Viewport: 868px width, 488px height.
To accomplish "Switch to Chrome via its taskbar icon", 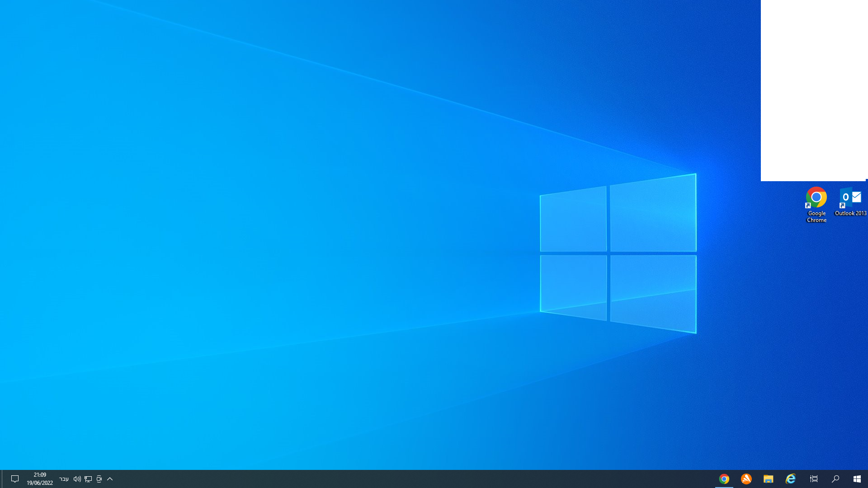I will point(724,479).
